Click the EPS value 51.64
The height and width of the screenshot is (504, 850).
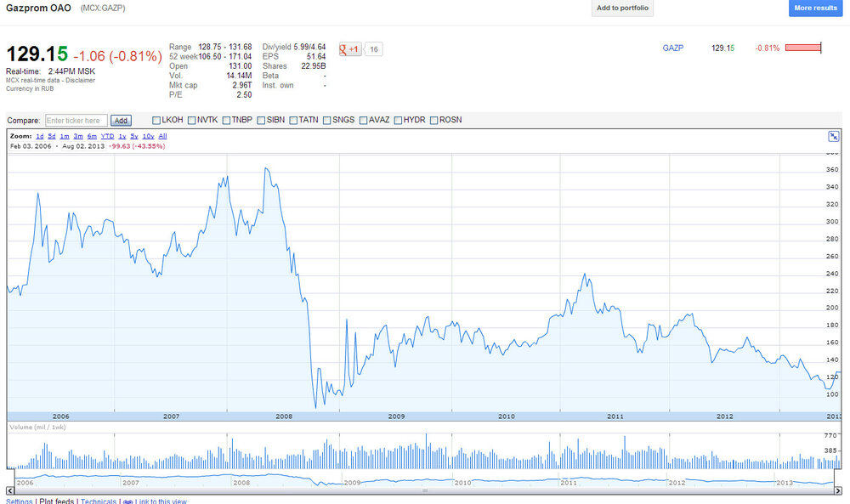click(316, 56)
